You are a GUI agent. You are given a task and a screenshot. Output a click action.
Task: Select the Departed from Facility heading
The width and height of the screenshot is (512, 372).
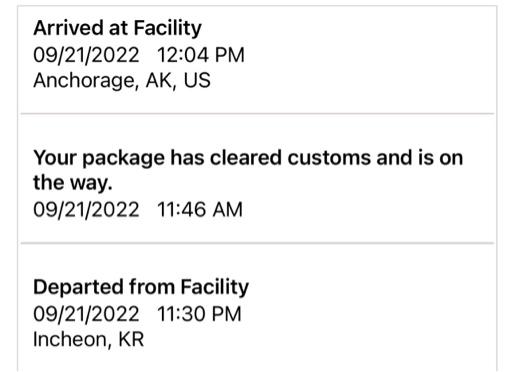[141, 287]
